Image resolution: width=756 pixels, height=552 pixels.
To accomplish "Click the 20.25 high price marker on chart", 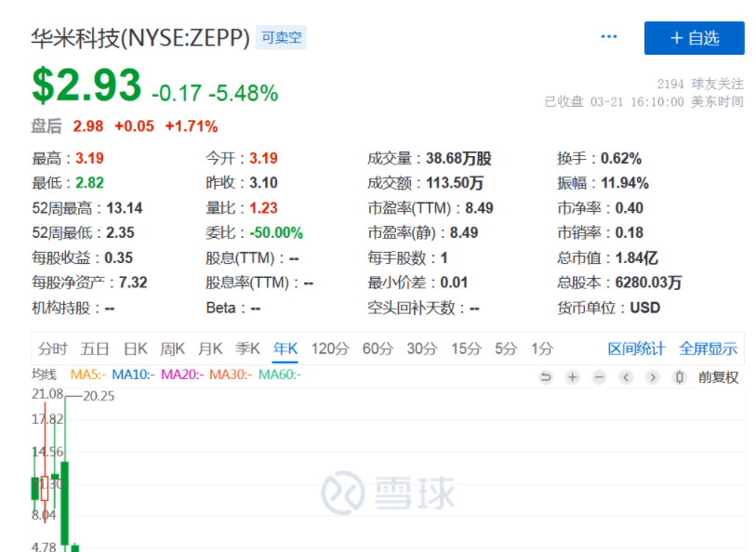I will click(99, 396).
